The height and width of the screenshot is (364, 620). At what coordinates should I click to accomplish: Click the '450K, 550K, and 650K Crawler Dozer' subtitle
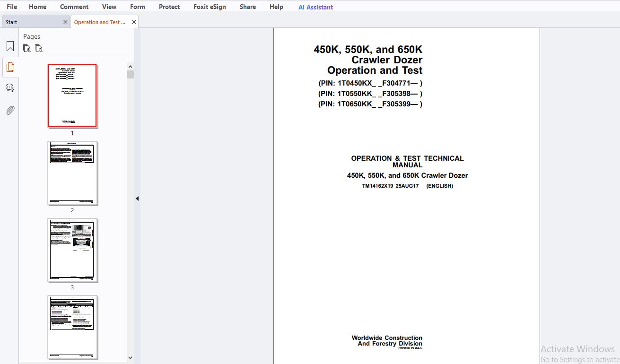point(407,175)
